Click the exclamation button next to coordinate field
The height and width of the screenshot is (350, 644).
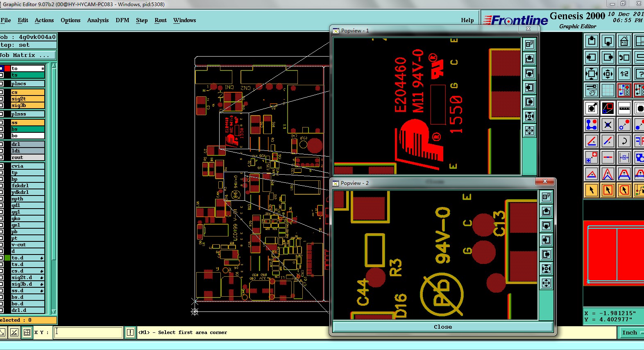[x=130, y=332]
